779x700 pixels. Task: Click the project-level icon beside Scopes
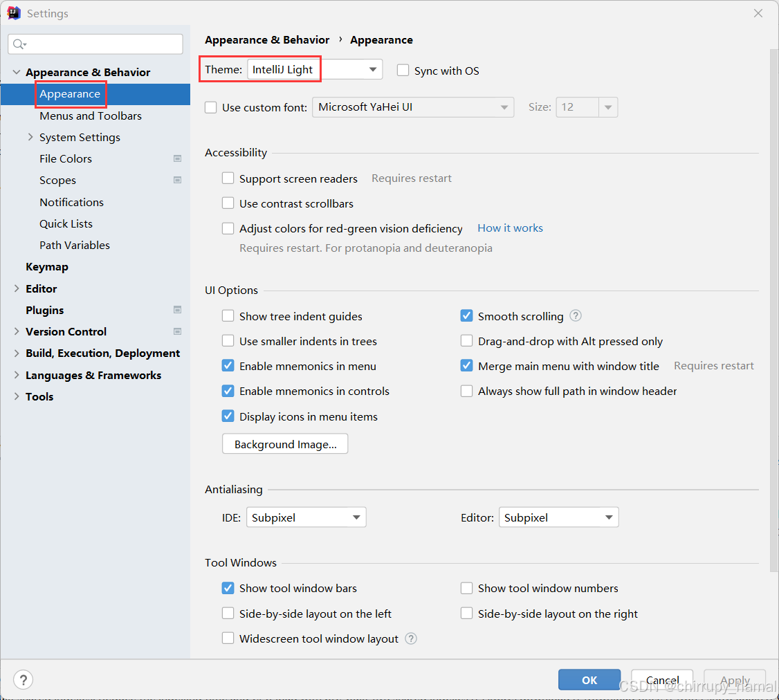click(177, 180)
